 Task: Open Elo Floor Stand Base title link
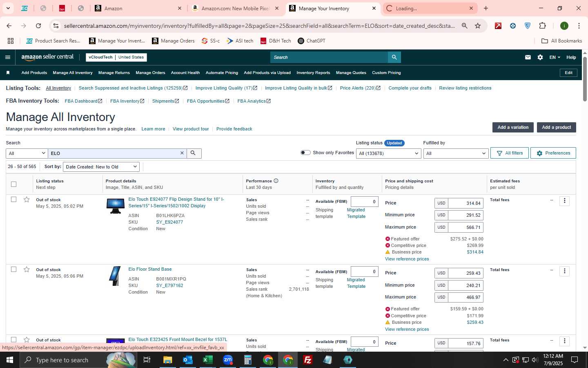tap(150, 269)
